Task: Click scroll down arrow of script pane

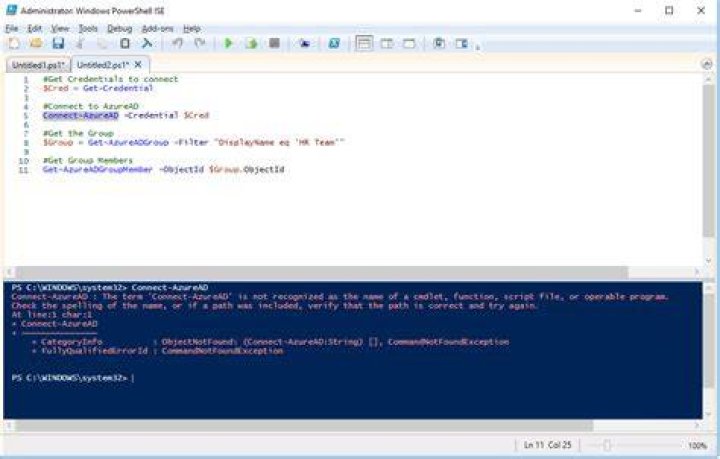Action: point(708,261)
